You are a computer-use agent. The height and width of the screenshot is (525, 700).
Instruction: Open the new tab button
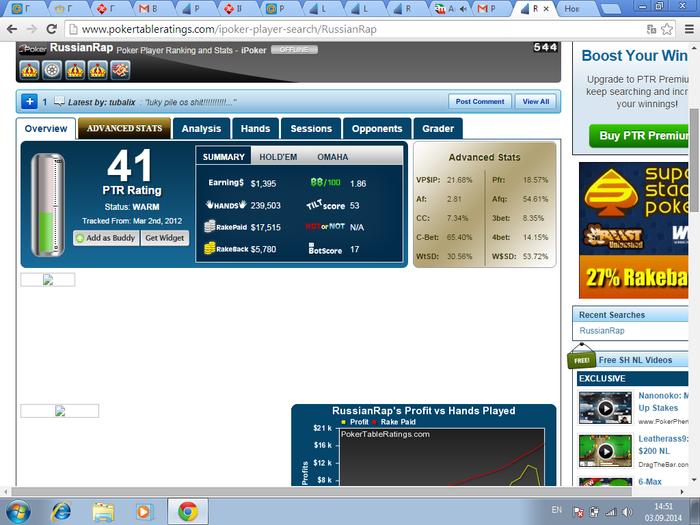(x=610, y=8)
